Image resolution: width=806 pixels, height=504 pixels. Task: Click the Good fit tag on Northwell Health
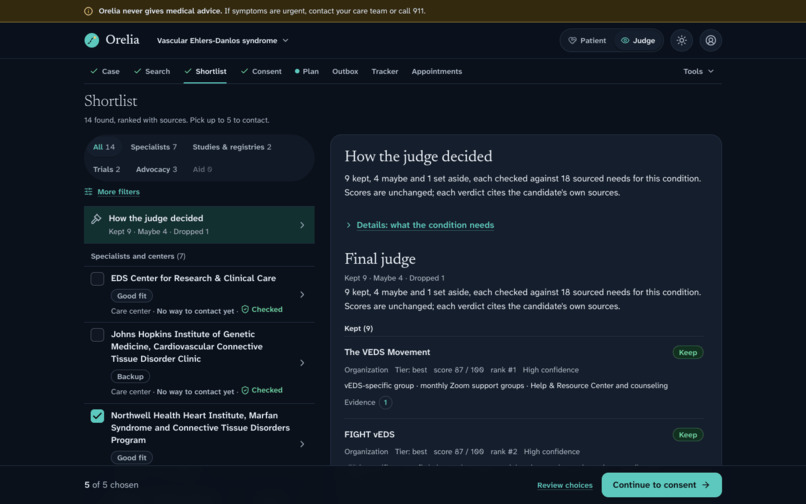tap(132, 458)
